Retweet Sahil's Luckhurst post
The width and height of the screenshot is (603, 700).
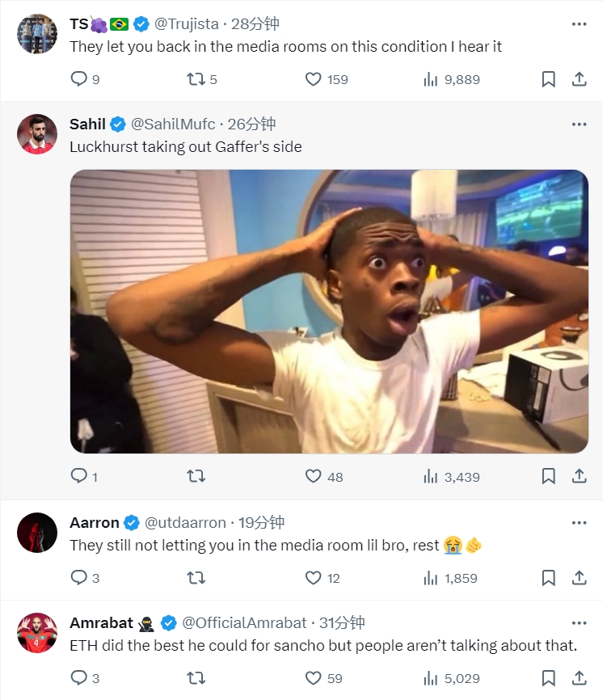[x=196, y=477]
